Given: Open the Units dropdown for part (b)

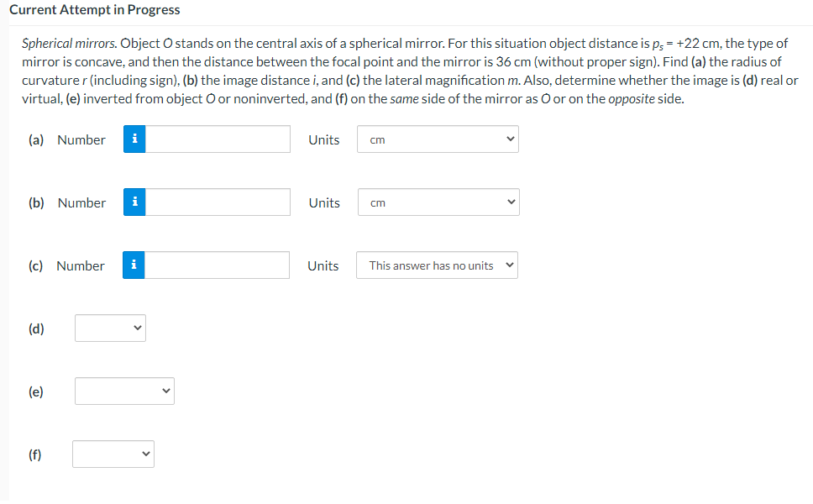Looking at the screenshot, I should (x=438, y=202).
